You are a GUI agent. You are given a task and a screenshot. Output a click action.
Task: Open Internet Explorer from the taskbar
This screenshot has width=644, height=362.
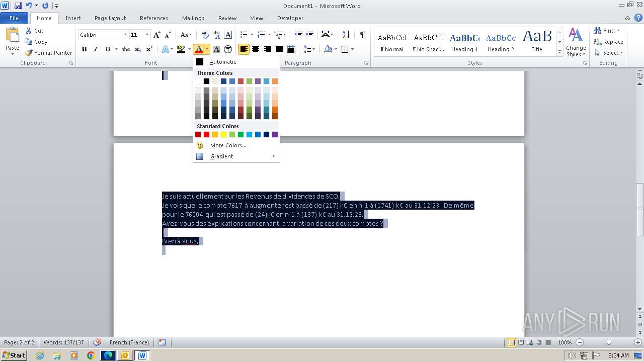coord(40,355)
